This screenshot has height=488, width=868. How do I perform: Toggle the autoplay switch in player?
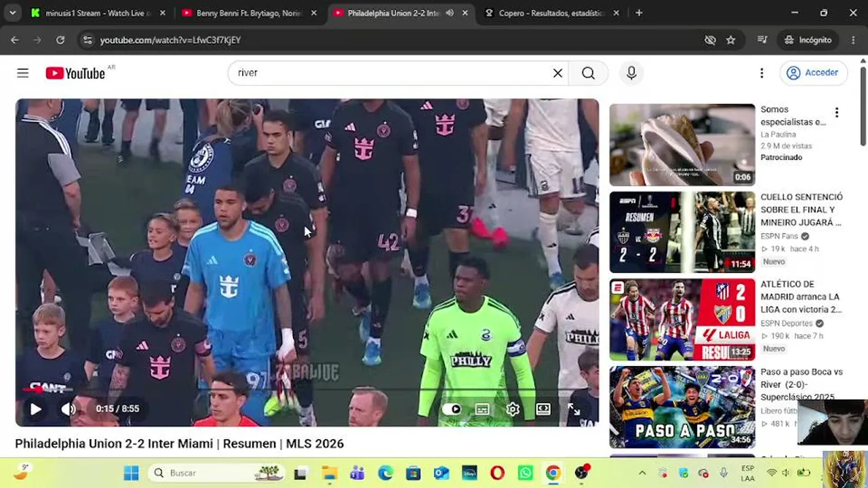point(452,409)
